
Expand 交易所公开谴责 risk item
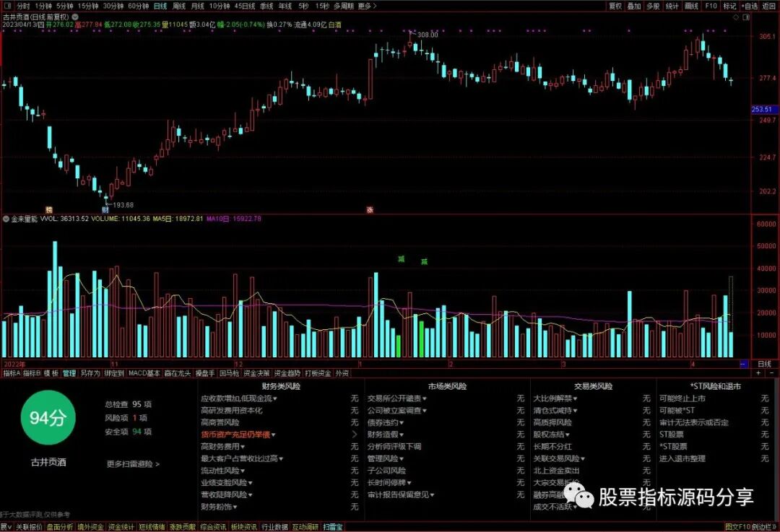pos(397,398)
